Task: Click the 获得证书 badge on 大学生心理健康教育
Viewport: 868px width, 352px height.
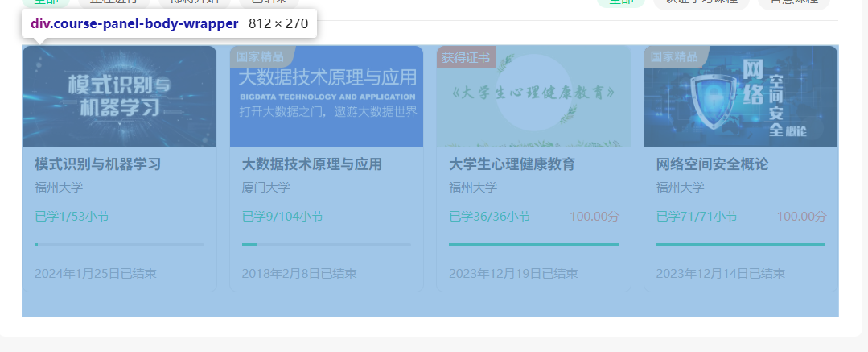Action: 466,58
